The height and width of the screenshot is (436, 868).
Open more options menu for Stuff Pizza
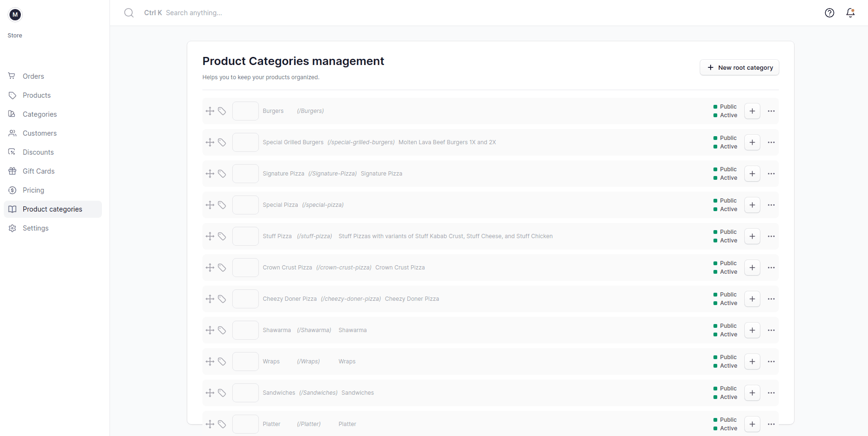coord(771,236)
